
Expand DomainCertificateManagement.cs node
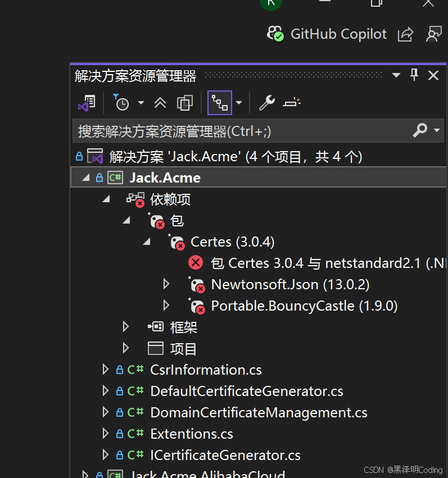click(x=106, y=412)
